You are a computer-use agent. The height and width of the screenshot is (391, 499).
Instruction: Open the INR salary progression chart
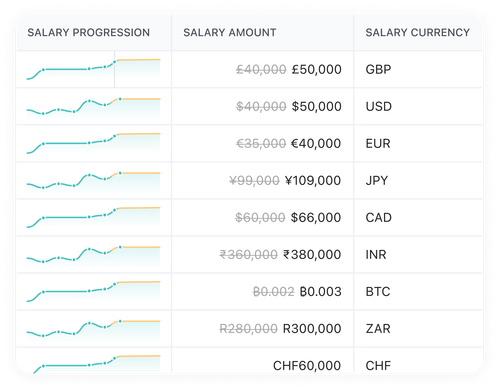94,254
